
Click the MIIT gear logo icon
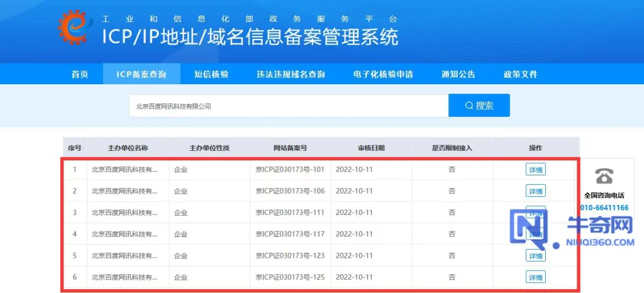[x=75, y=27]
